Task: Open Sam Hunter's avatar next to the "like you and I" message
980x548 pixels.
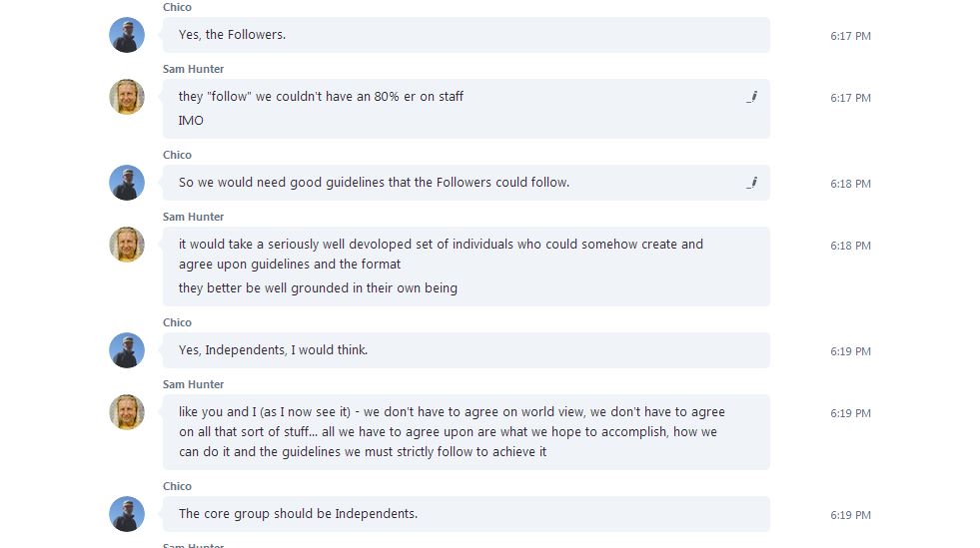Action: pyautogui.click(x=127, y=412)
